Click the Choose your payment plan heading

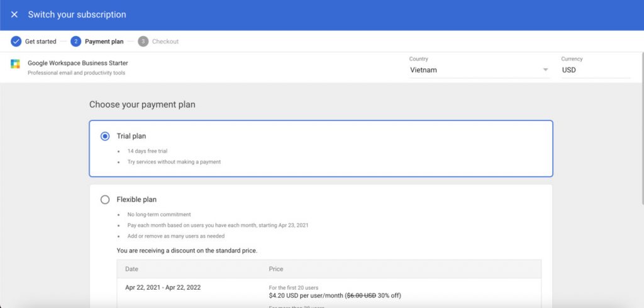142,105
